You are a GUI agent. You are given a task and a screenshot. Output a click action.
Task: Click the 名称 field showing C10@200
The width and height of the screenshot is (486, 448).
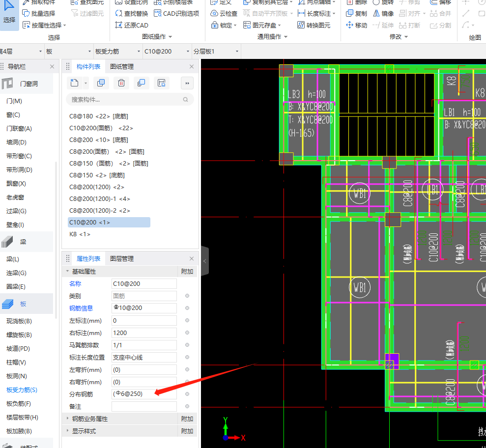click(x=144, y=283)
